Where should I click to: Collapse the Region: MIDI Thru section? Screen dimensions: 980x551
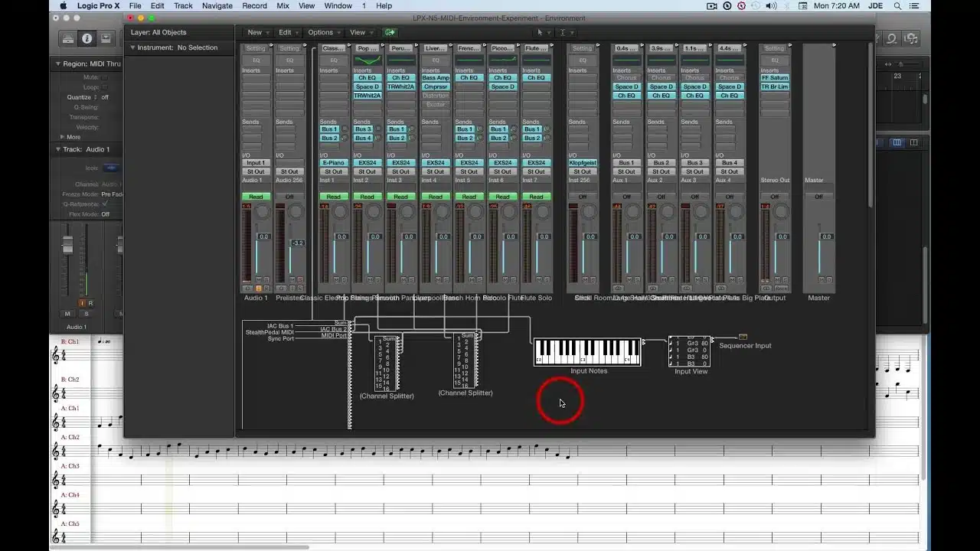click(57, 64)
